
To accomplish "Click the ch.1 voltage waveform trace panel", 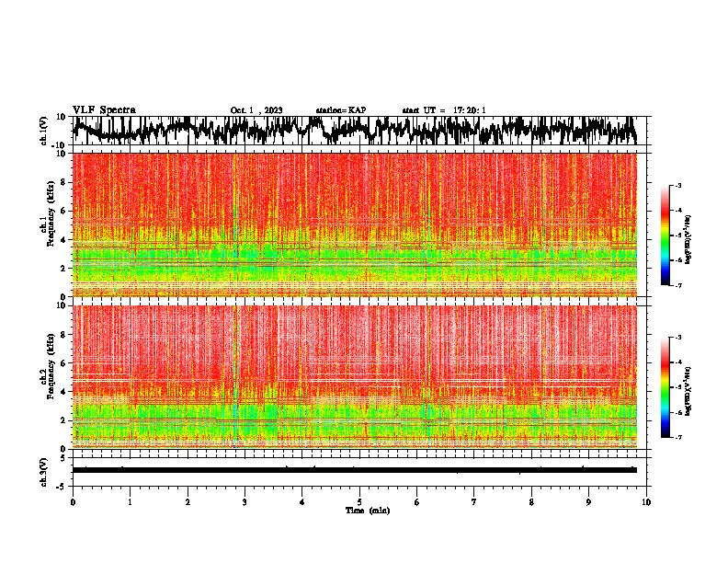I will pos(358,131).
